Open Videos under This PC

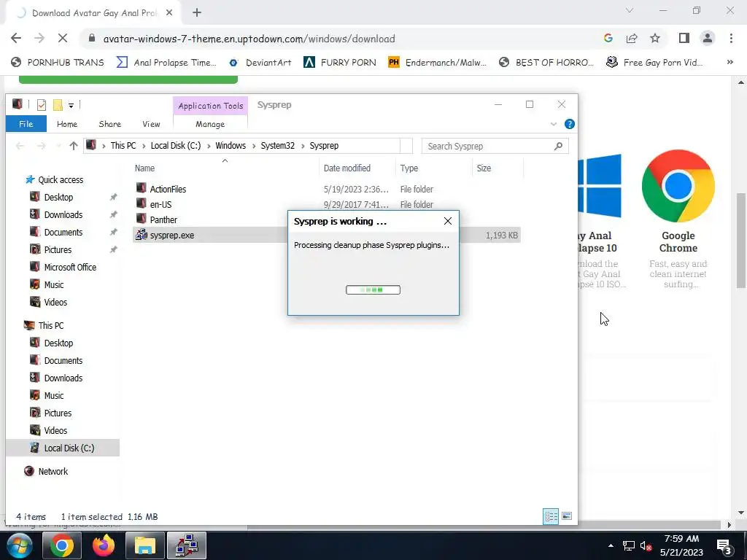(x=55, y=430)
